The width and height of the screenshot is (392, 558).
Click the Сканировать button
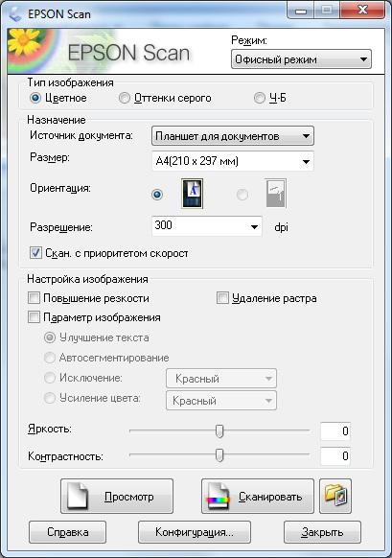click(258, 496)
